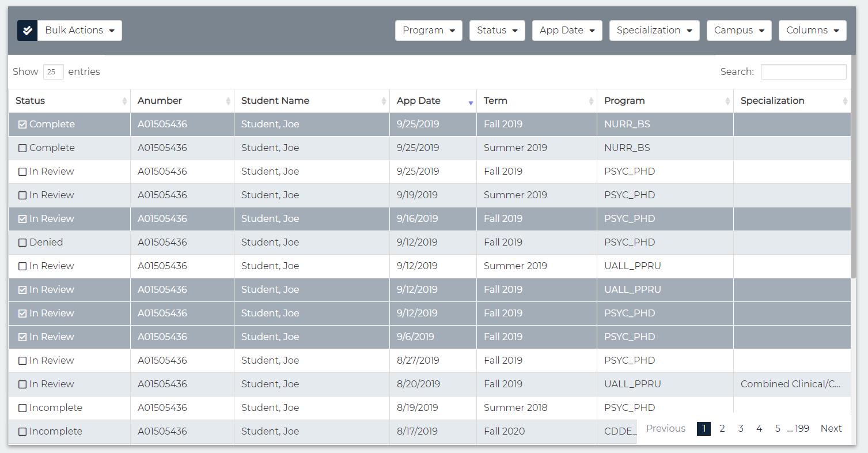The width and height of the screenshot is (868, 453).
Task: Select the Incomplete Summer 2018 row checkbox
Action: [22, 408]
